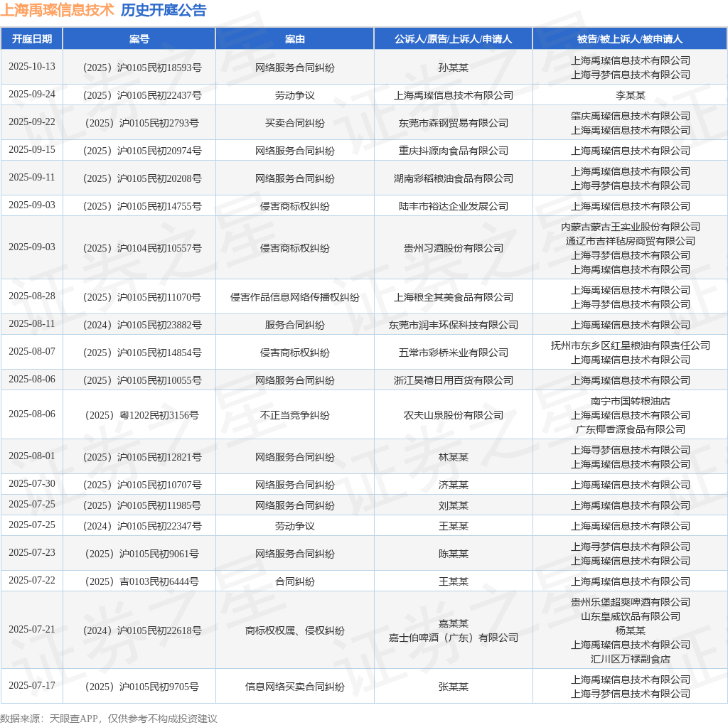Click the 被告/被上诉人/被申请人 column header
Viewport: 728px width, 725px height.
[630, 39]
